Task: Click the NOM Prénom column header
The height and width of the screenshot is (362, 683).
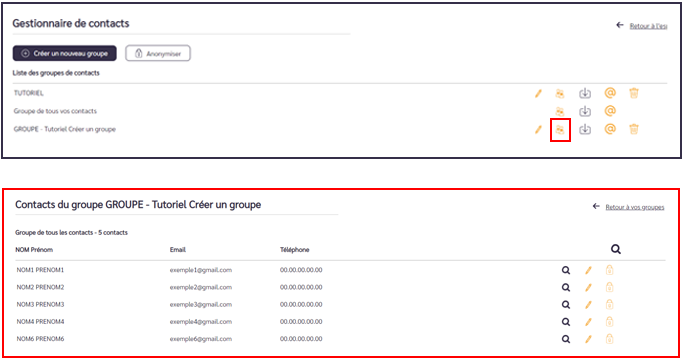Action: pyautogui.click(x=34, y=250)
